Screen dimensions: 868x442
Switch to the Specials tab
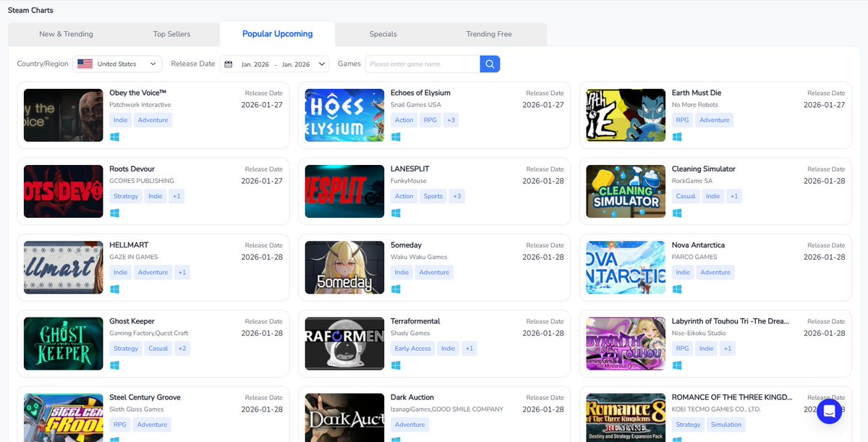(x=383, y=34)
